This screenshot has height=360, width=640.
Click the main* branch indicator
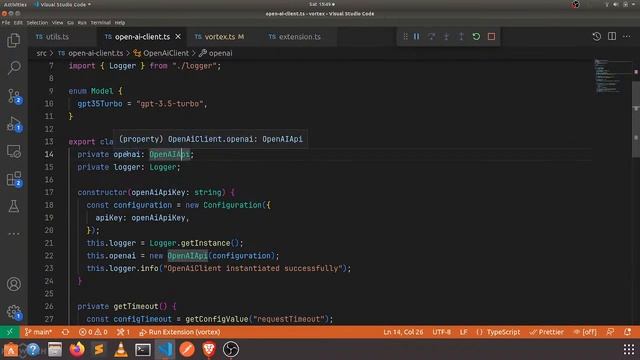38,332
